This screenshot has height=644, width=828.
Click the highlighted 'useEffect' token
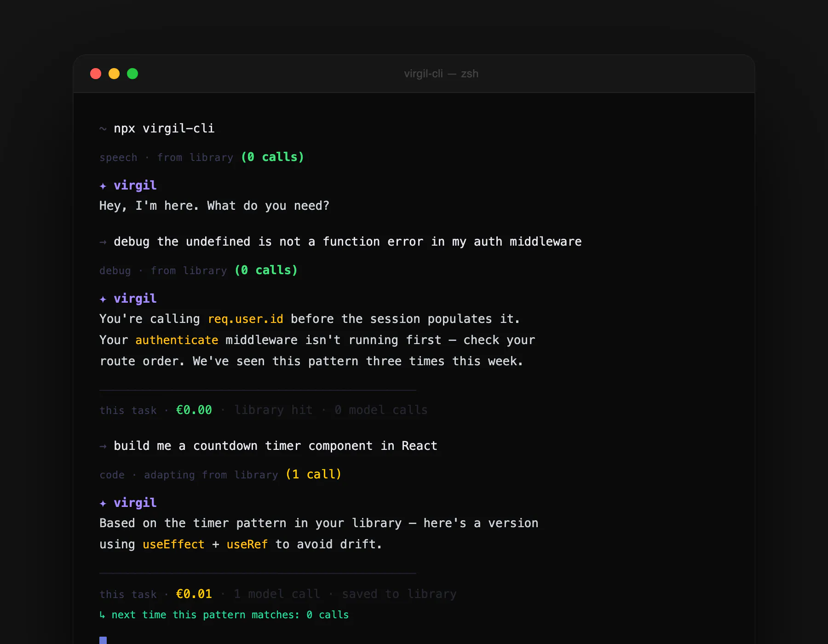coord(173,544)
